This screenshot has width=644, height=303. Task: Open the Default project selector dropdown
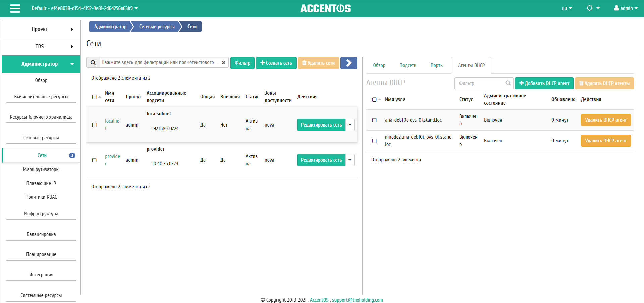tap(85, 8)
